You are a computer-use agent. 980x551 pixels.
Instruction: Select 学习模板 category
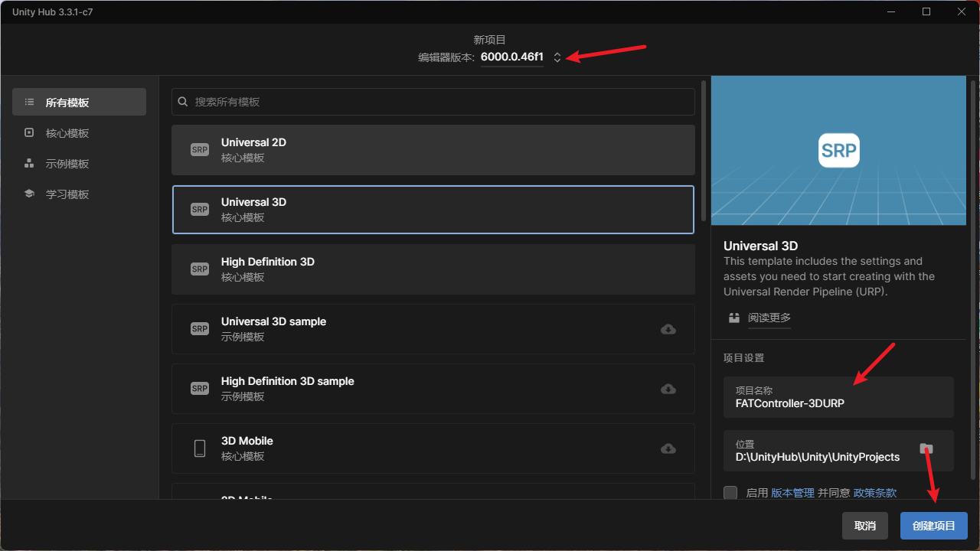tap(79, 194)
